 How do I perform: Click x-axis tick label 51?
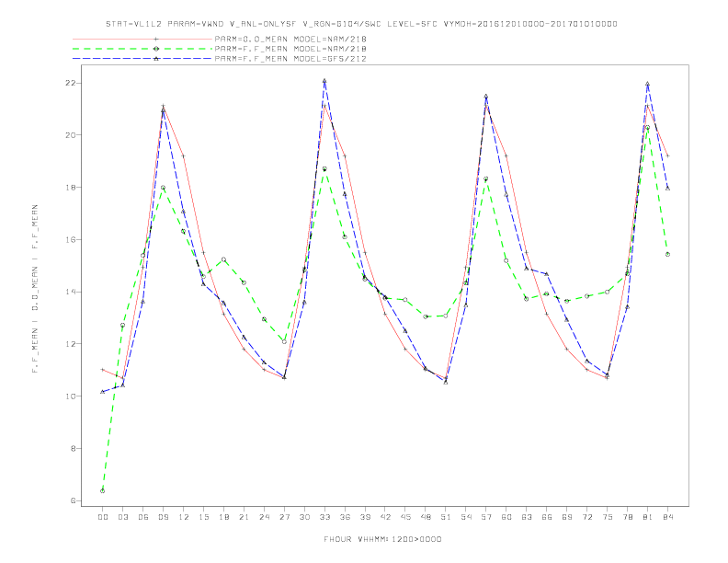pyautogui.click(x=446, y=517)
